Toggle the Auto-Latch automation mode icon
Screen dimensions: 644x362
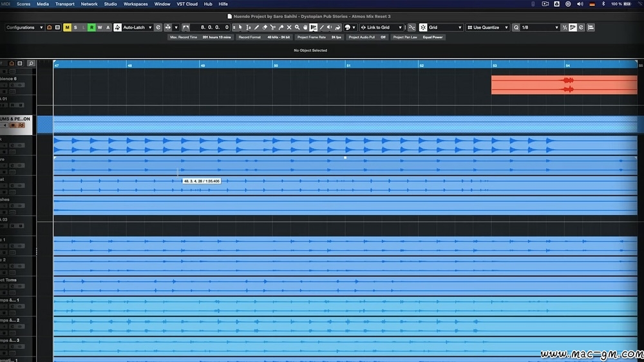[117, 28]
